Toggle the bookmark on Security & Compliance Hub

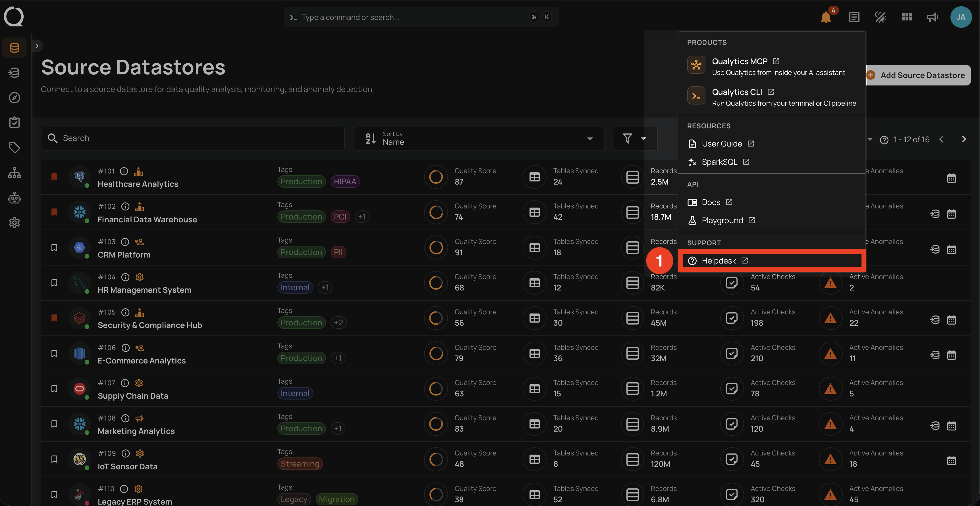point(54,318)
